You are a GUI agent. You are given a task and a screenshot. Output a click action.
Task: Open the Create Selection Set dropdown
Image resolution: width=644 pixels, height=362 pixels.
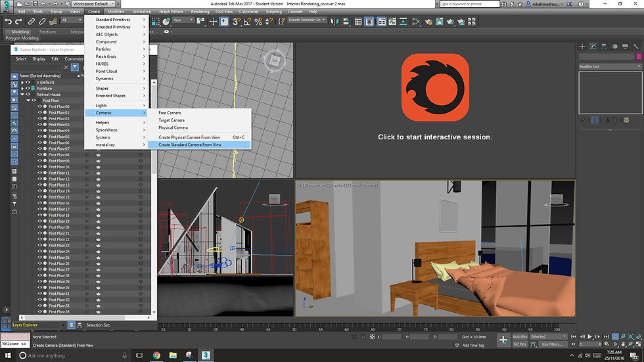pos(306,20)
